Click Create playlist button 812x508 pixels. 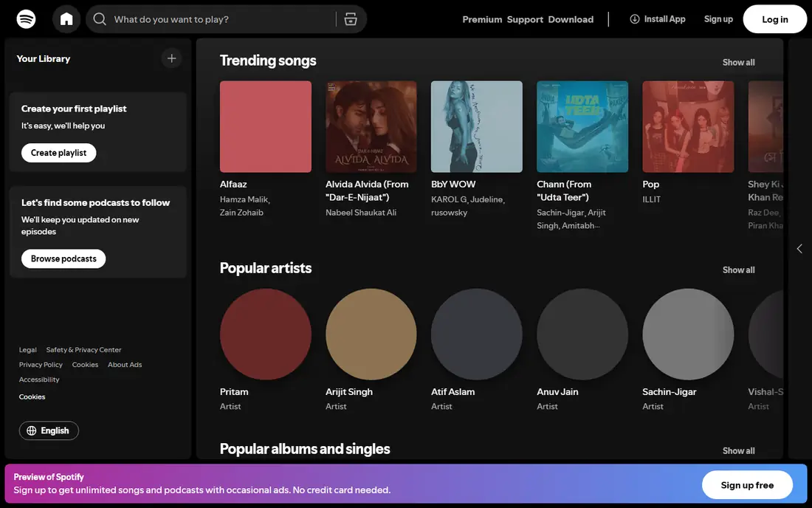58,153
